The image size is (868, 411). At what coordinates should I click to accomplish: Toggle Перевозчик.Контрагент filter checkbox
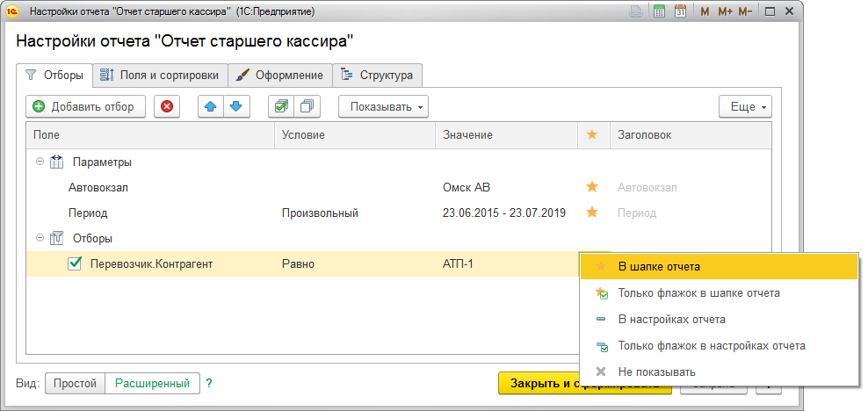coord(76,263)
